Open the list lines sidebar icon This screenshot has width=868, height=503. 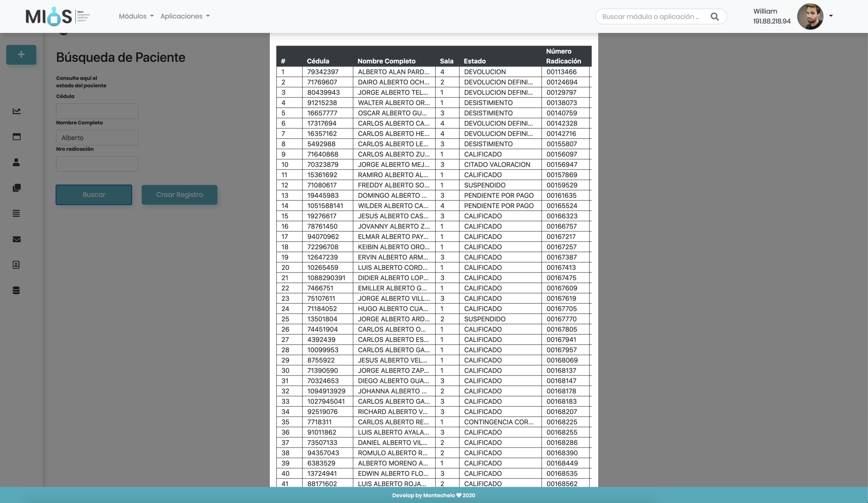[x=16, y=213]
